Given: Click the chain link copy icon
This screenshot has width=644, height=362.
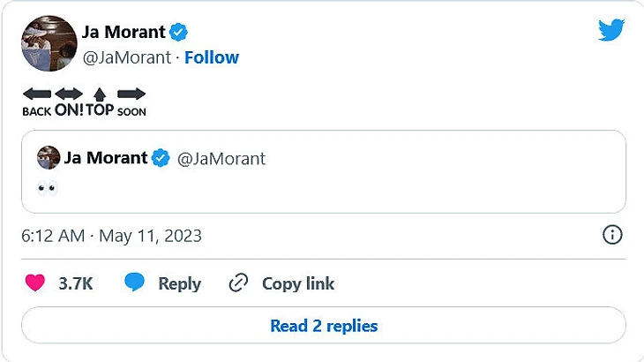Looking at the screenshot, I should click(238, 283).
